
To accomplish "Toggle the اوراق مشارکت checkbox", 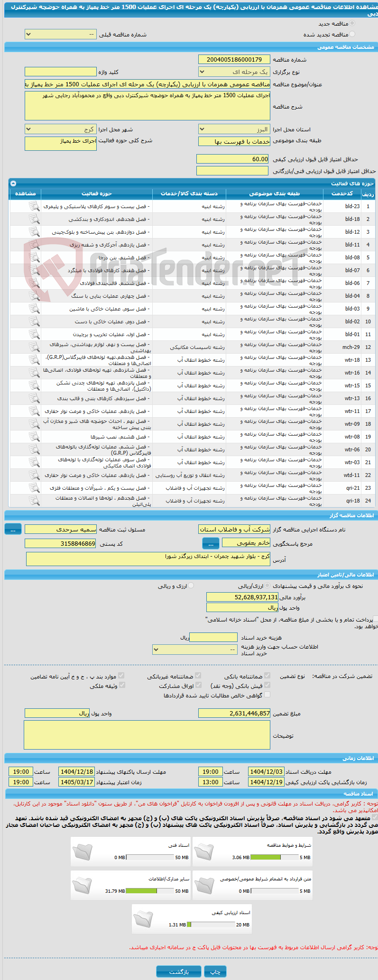I will tap(198, 685).
